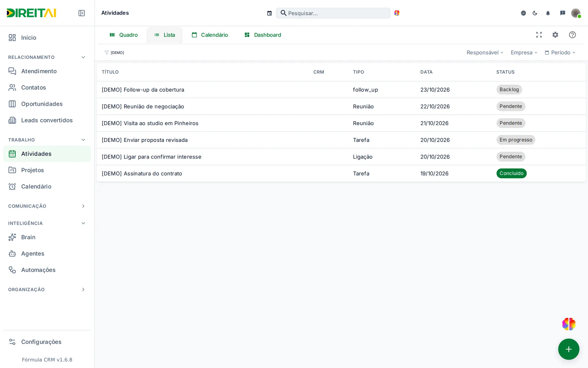The height and width of the screenshot is (368, 588).
Task: Open Contatos in sidebar
Action: click(47, 87)
